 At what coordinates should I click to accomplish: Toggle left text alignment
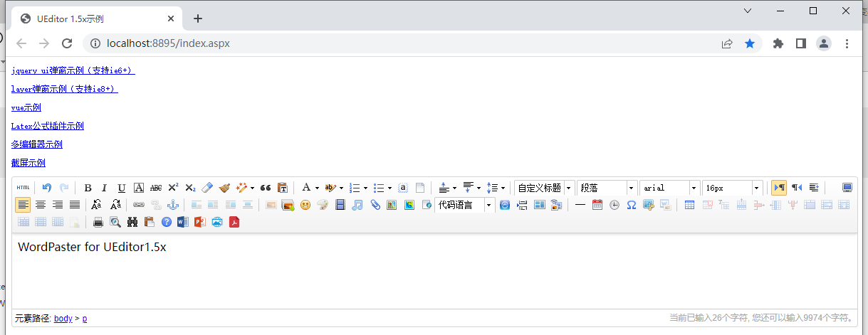[x=23, y=205]
